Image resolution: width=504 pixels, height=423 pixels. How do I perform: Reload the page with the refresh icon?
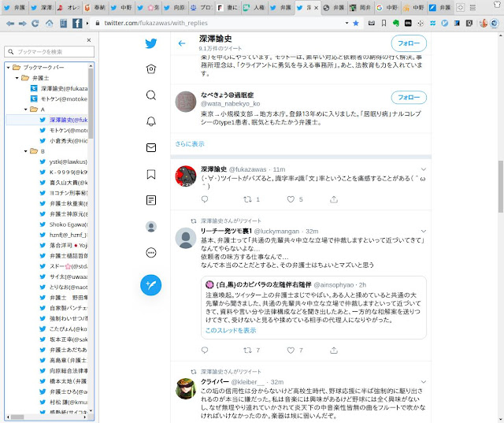click(35, 23)
